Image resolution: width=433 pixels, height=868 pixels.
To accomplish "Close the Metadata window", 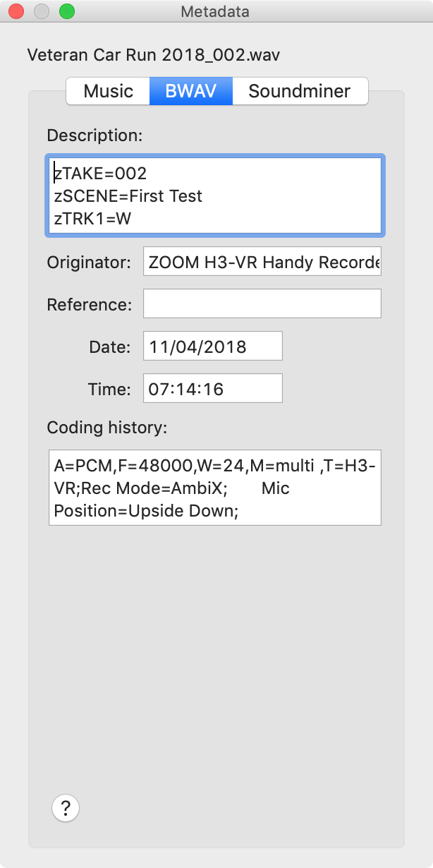I will (16, 11).
